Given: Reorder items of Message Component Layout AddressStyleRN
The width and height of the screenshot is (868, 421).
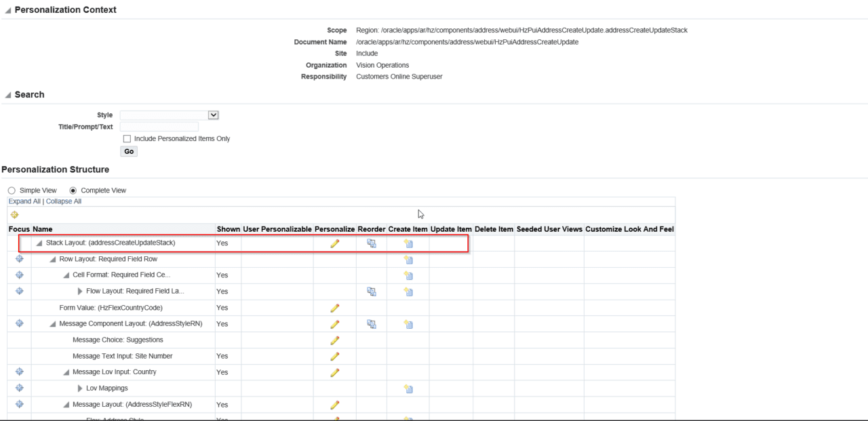Looking at the screenshot, I should click(x=371, y=323).
